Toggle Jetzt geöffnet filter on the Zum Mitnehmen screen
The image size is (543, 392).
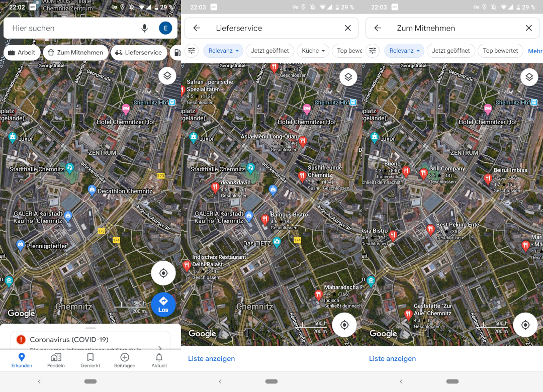coord(451,51)
